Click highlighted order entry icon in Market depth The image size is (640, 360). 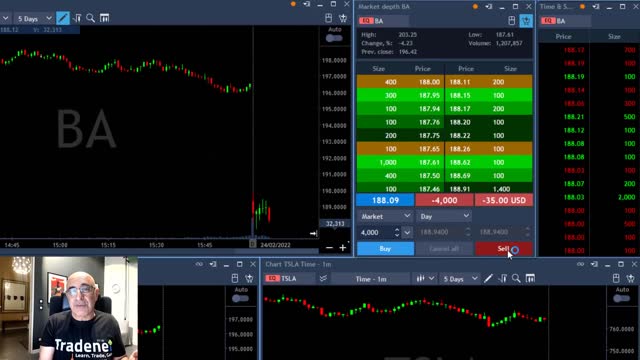[x=526, y=20]
